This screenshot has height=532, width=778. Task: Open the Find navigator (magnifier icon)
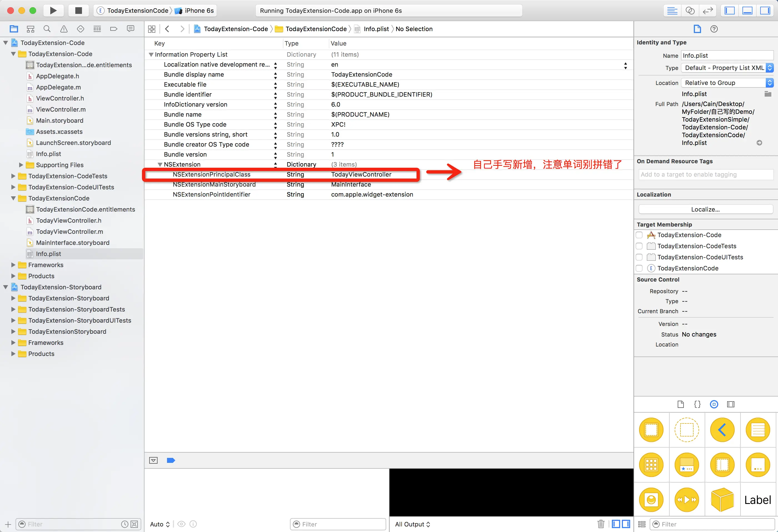(x=47, y=29)
